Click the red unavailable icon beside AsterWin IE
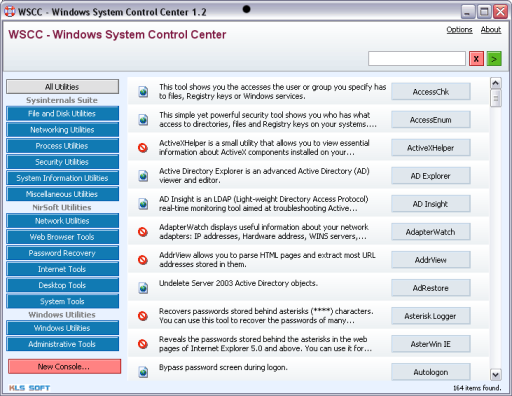 [x=143, y=344]
